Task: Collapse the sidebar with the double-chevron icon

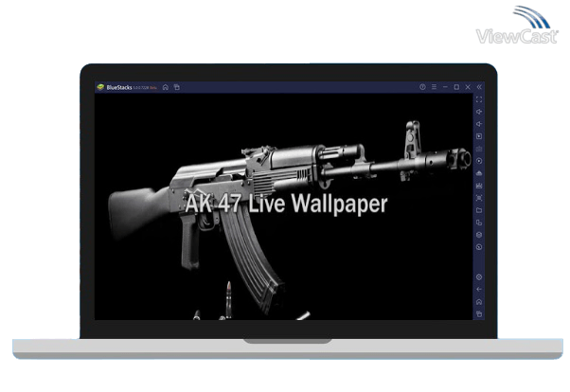Action: [479, 87]
